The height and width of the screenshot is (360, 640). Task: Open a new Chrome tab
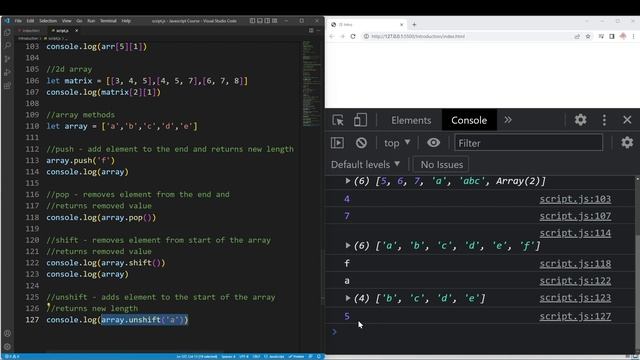pyautogui.click(x=414, y=24)
